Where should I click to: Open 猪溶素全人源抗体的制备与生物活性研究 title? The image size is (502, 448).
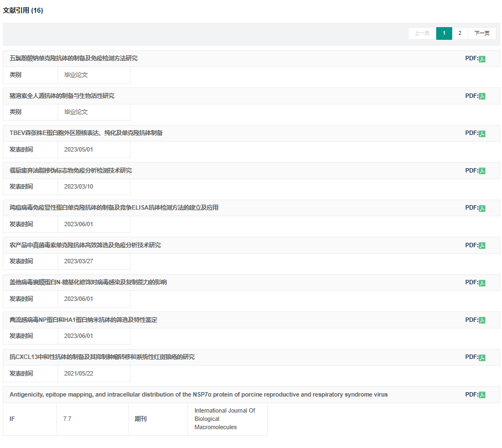coord(62,96)
